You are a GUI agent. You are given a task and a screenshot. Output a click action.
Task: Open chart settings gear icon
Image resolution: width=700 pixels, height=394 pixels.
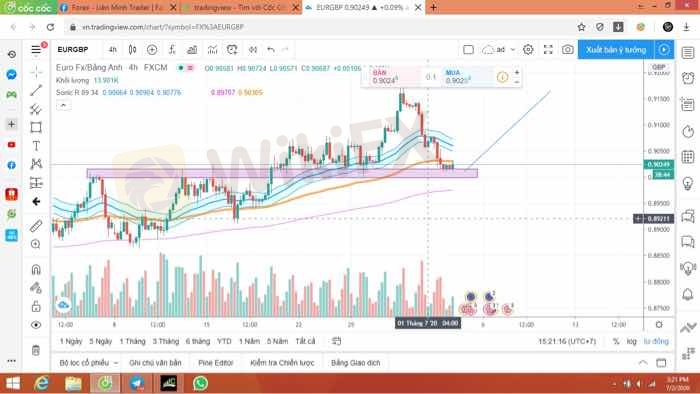[528, 50]
